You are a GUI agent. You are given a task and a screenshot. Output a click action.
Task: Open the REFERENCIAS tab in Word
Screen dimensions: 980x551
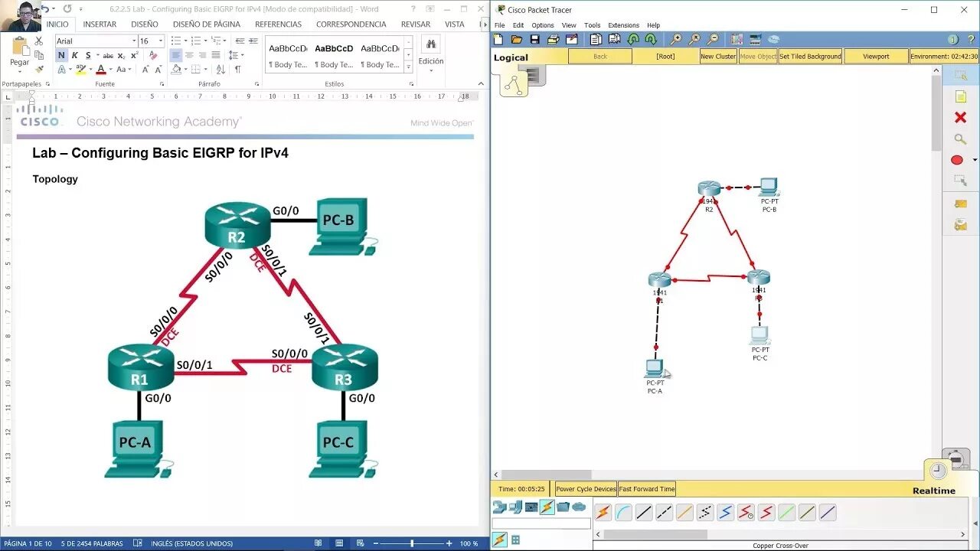tap(278, 24)
